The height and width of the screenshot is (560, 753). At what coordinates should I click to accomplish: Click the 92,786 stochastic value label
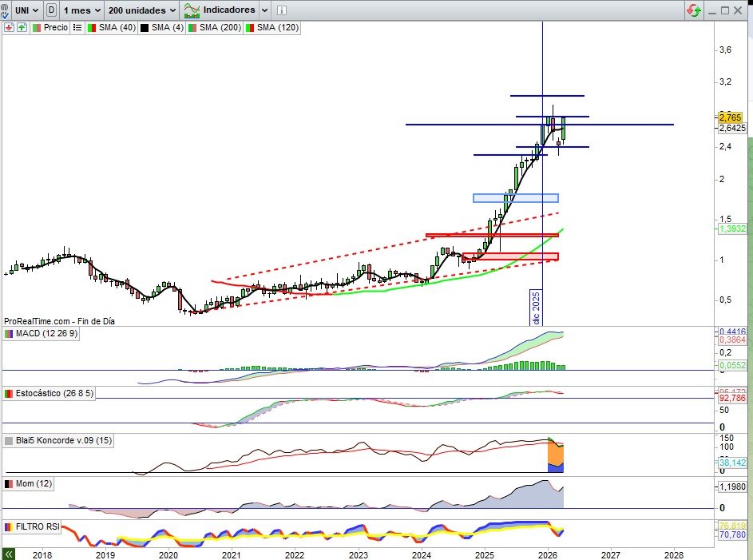(732, 398)
